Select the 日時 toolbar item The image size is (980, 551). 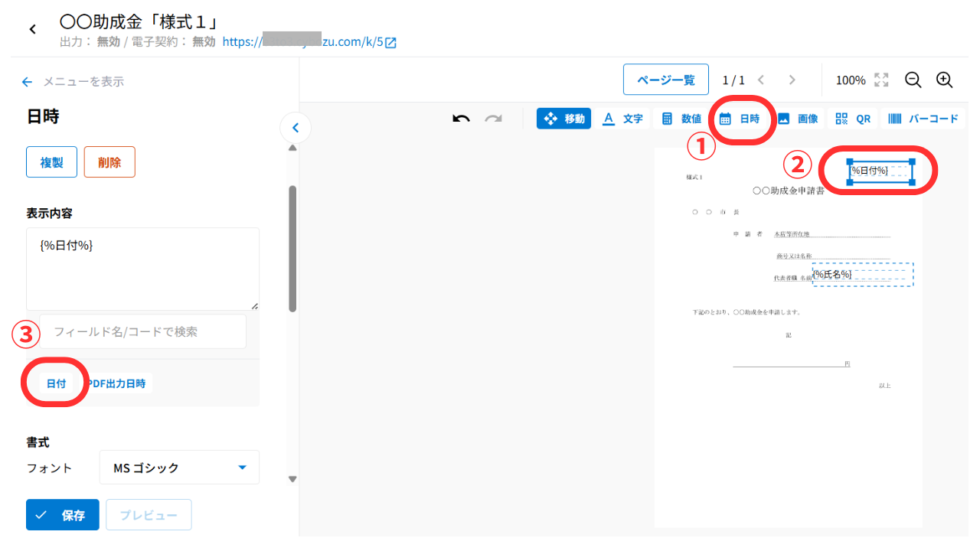tap(740, 119)
